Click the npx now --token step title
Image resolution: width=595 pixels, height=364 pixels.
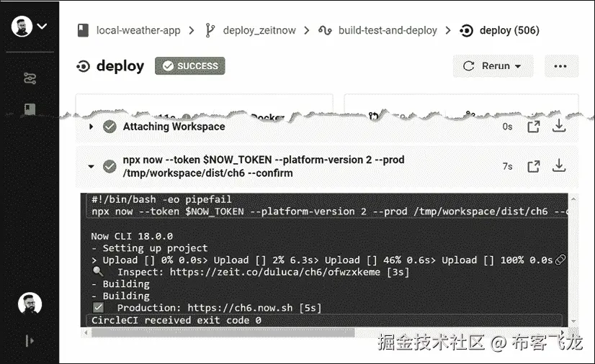click(264, 166)
